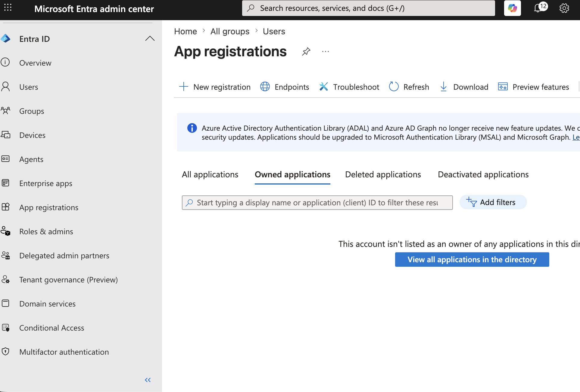580x392 pixels.
Task: Open the app launcher waffle icon
Action: 8,8
